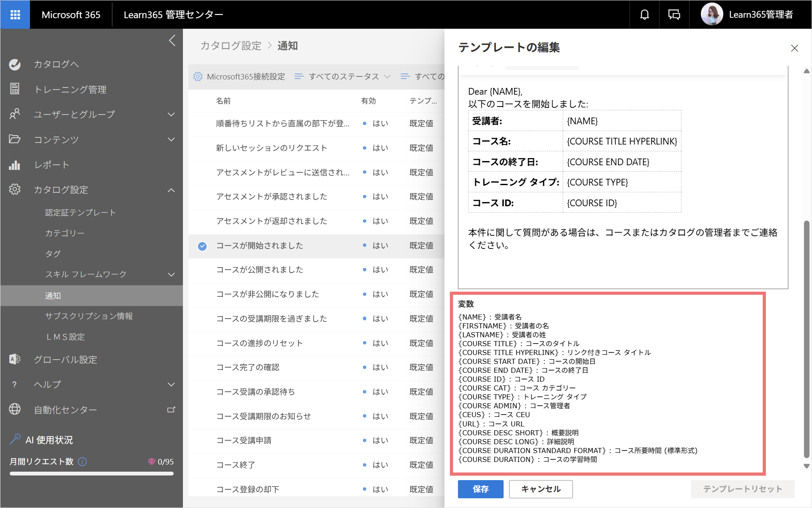This screenshot has height=508, width=812.
Task: Sort by the 有効 column header
Action: click(368, 101)
